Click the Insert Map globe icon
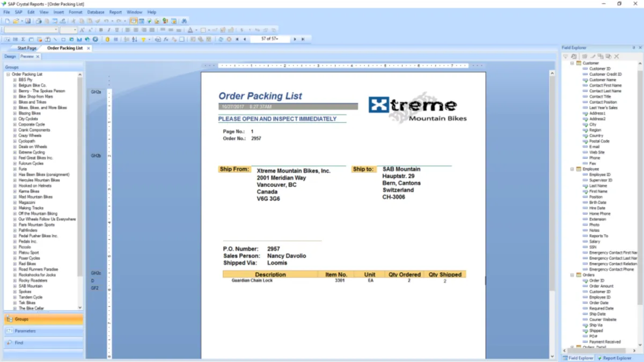This screenshot has width=644, height=362. point(87,39)
